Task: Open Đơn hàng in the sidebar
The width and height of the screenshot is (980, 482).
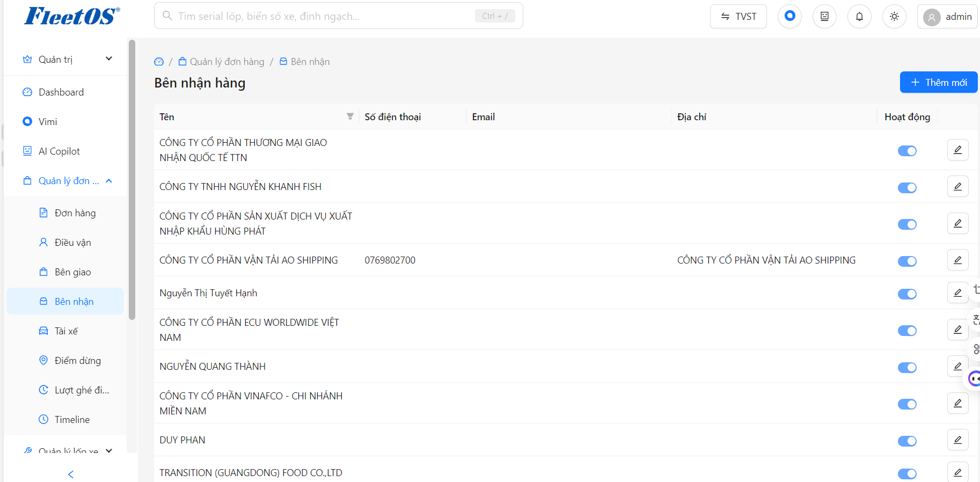Action: (x=65, y=213)
